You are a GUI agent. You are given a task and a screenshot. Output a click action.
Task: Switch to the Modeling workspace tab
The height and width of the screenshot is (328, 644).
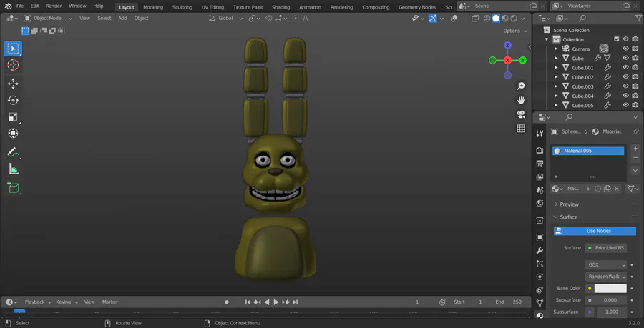pyautogui.click(x=153, y=7)
